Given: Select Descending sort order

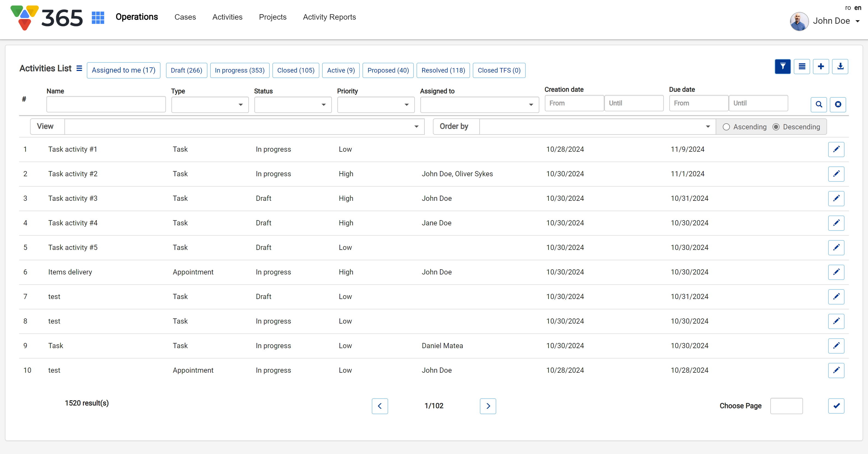Looking at the screenshot, I should tap(776, 127).
